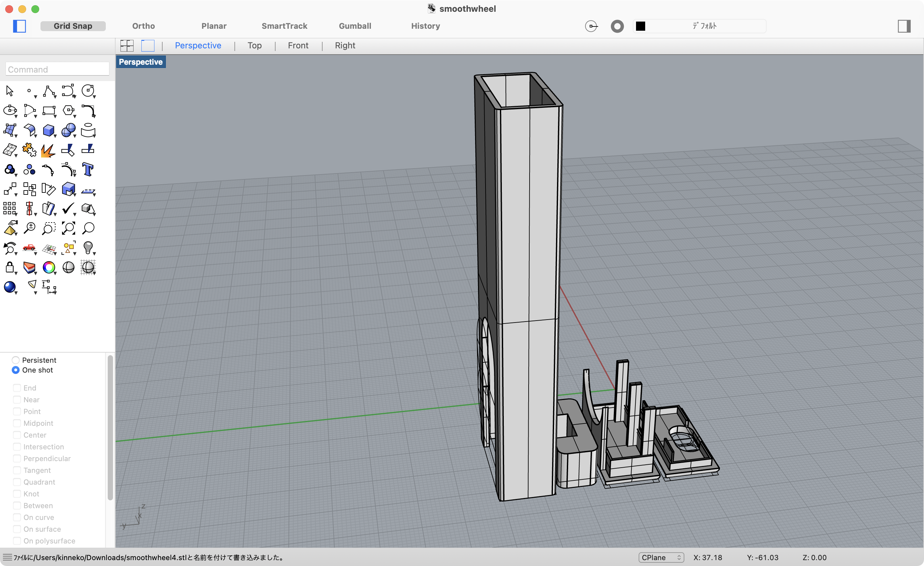The width and height of the screenshot is (924, 566).
Task: Choose the Rectangle tool
Action: click(x=49, y=110)
